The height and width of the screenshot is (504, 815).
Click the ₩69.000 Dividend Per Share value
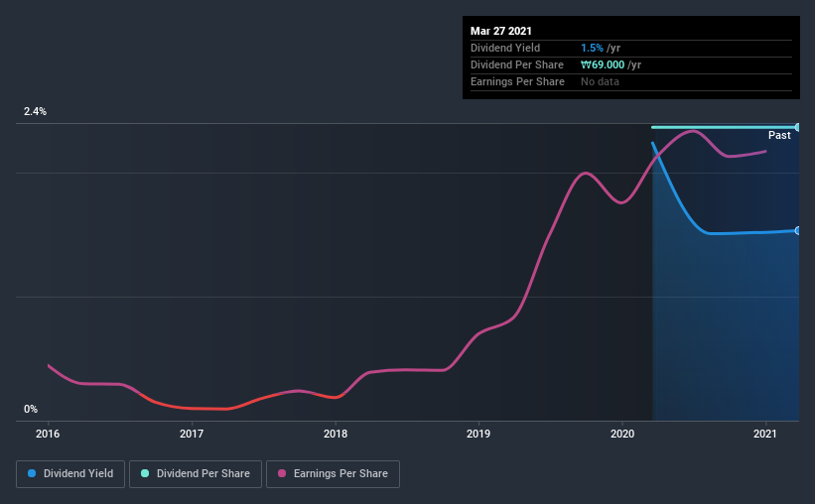(x=603, y=64)
